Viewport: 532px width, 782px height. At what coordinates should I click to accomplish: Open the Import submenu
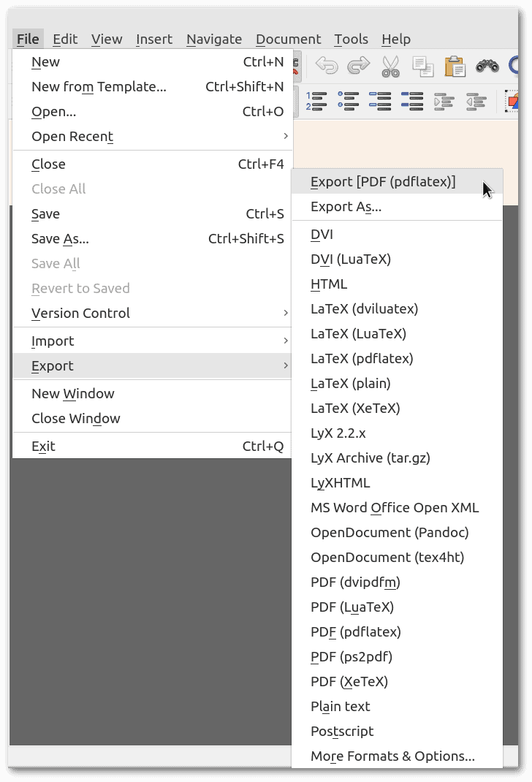51,341
